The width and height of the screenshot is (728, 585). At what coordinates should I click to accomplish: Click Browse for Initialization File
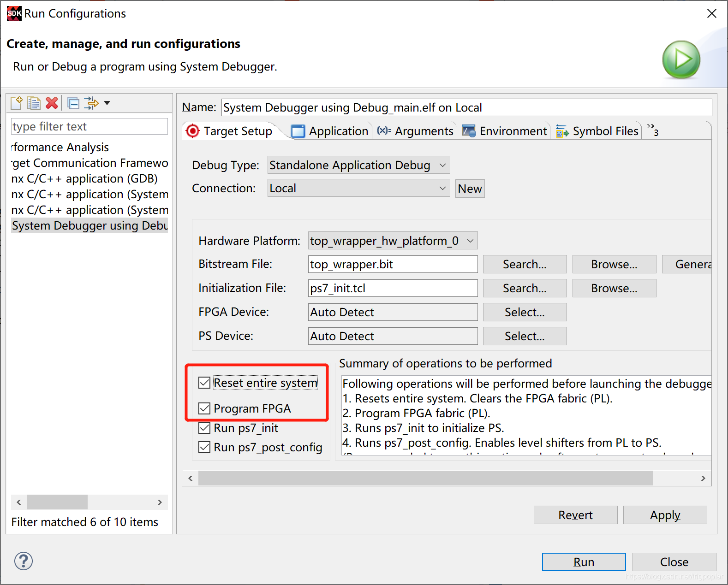click(x=614, y=288)
